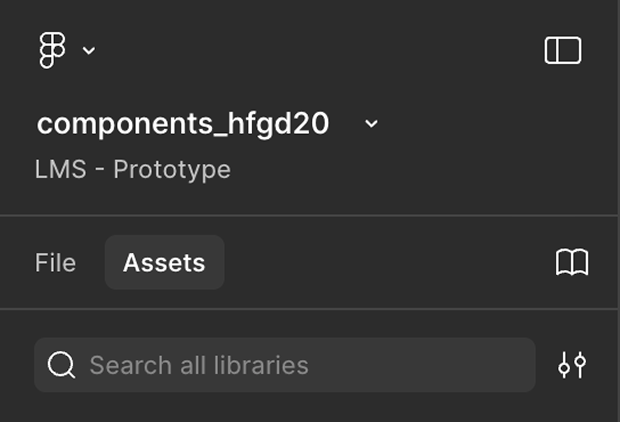Open the libraries book icon
The height and width of the screenshot is (422, 620).
572,263
